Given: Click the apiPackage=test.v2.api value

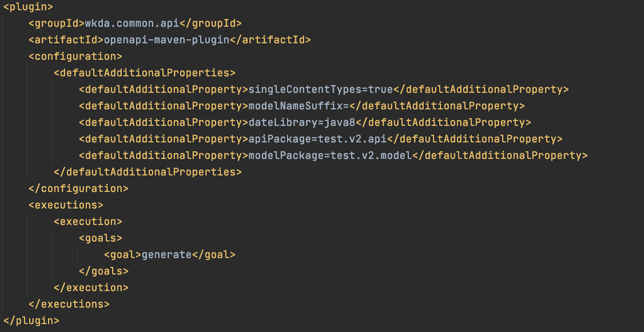Looking at the screenshot, I should 317,139.
